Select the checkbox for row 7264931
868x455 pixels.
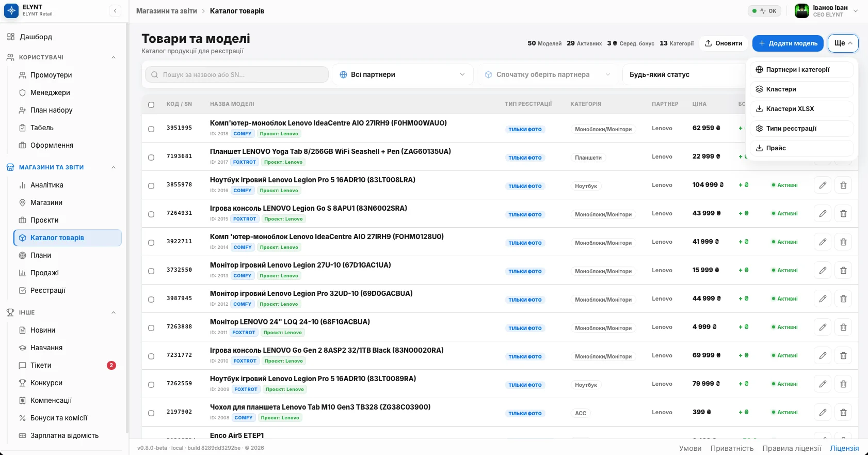[151, 214]
